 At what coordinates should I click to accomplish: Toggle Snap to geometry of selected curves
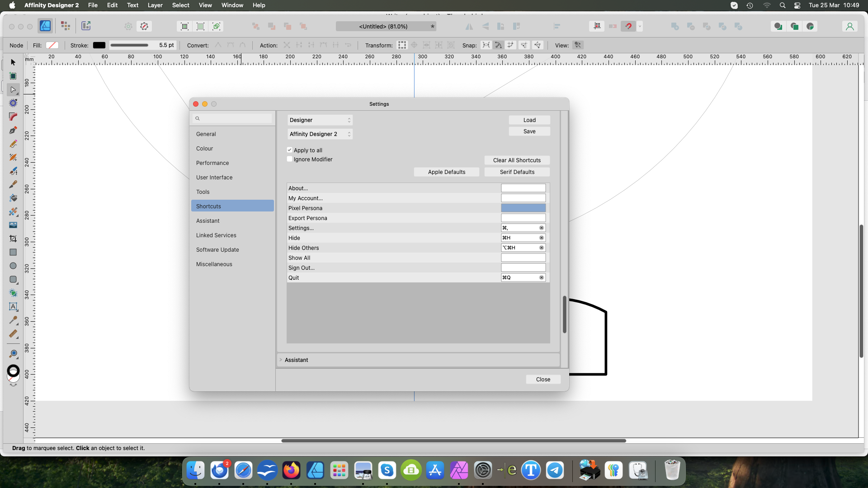pos(498,45)
